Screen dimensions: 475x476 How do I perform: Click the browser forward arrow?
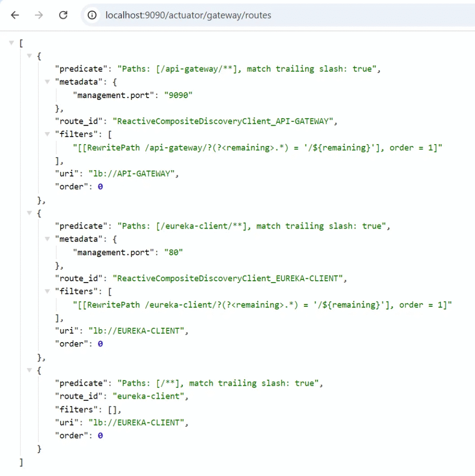pos(39,15)
